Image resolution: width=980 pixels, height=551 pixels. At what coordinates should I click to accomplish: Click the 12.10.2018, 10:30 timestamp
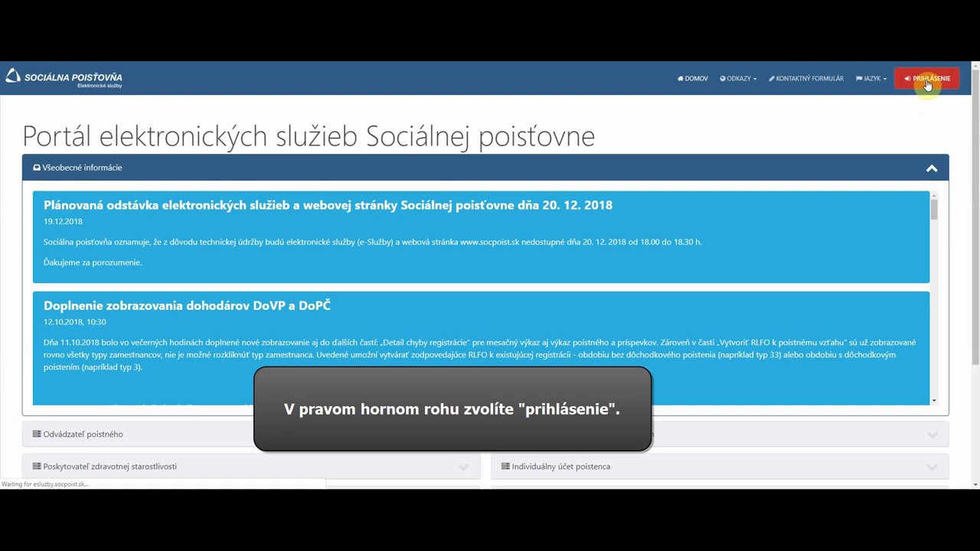(x=75, y=321)
